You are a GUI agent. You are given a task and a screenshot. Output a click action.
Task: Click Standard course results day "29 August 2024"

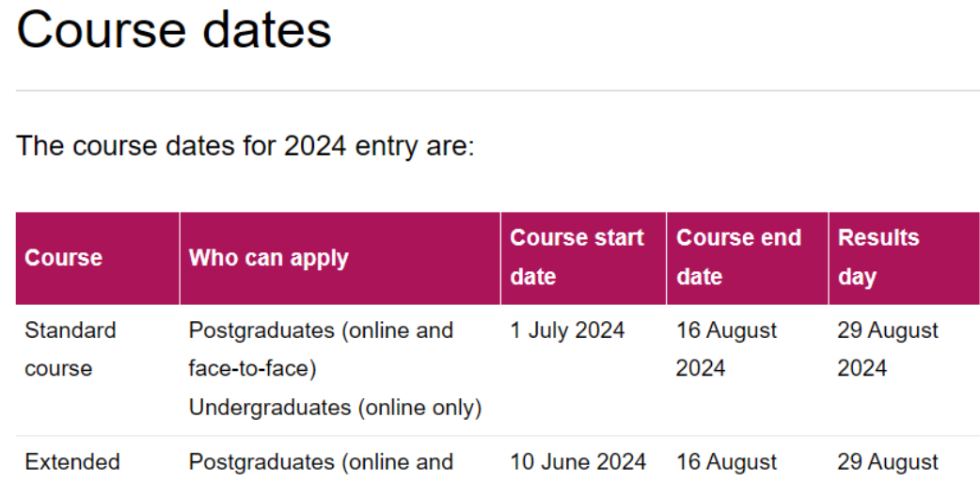pyautogui.click(x=888, y=349)
